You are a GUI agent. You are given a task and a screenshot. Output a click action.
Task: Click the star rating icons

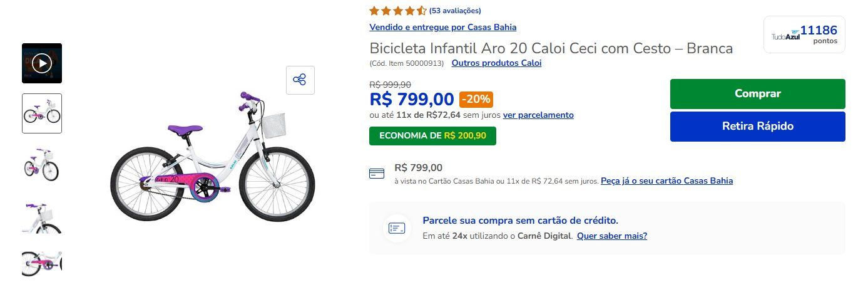pos(397,11)
